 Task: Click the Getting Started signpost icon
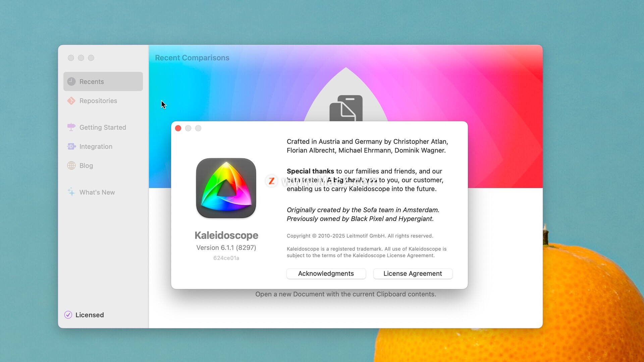click(x=71, y=127)
